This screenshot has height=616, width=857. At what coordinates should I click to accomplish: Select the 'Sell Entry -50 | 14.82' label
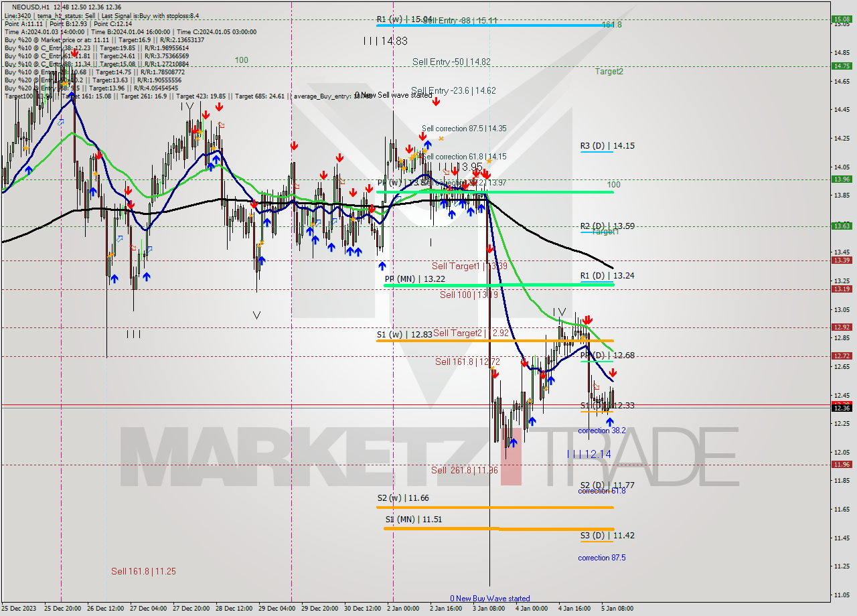(451, 62)
